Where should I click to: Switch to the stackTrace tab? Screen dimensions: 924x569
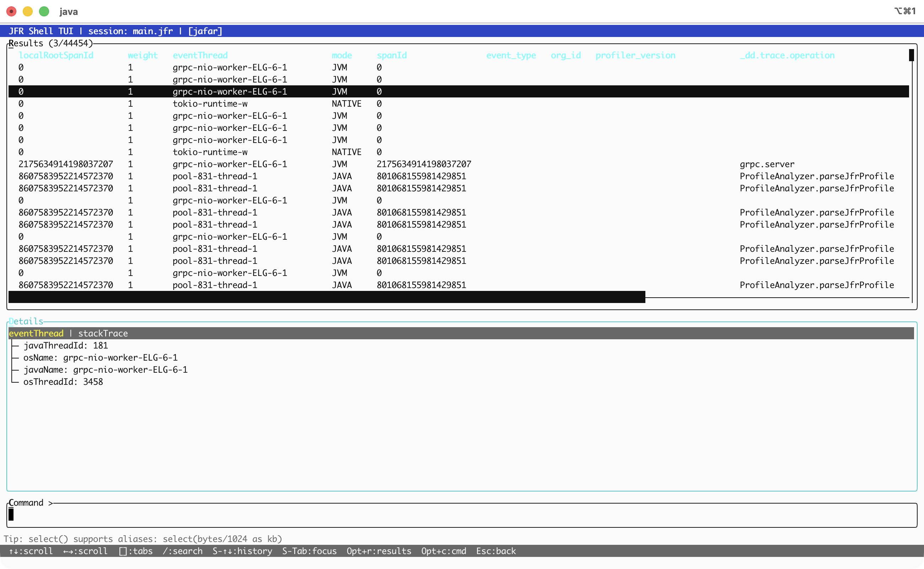103,334
